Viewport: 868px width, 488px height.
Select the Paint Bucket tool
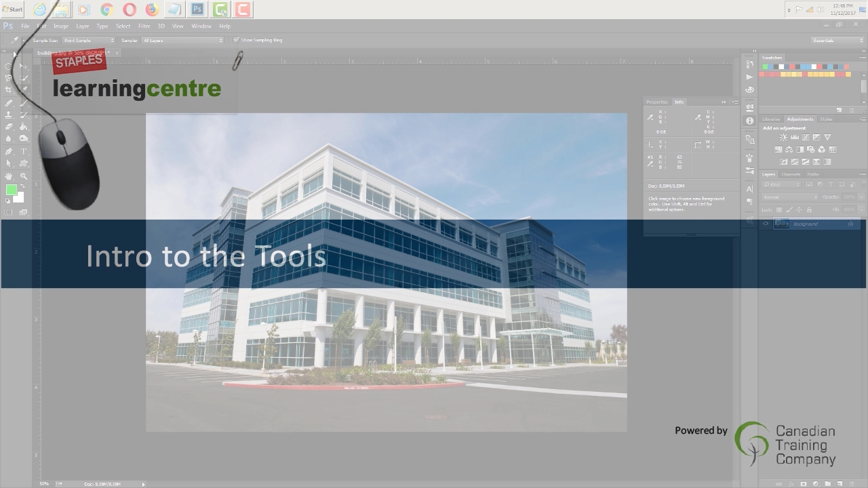24,126
